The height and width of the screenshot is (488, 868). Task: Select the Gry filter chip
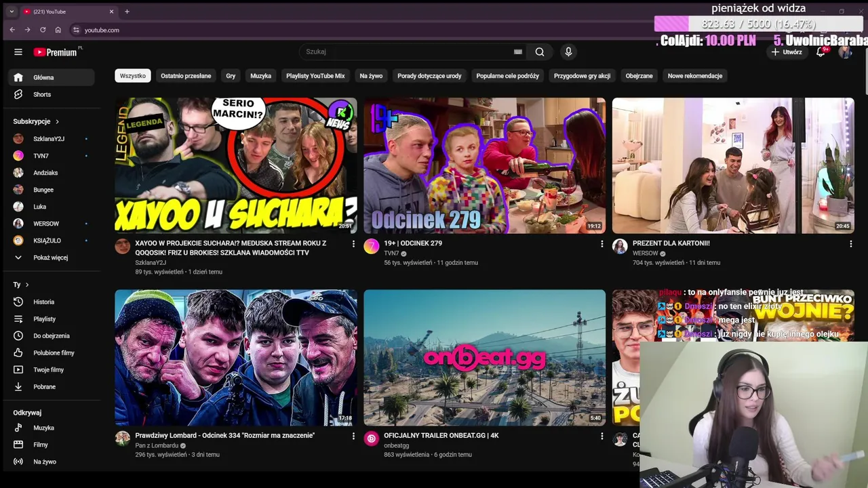pyautogui.click(x=231, y=76)
